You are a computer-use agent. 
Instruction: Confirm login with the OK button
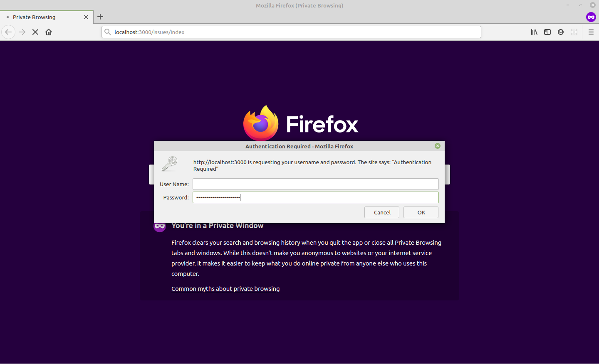tap(421, 212)
